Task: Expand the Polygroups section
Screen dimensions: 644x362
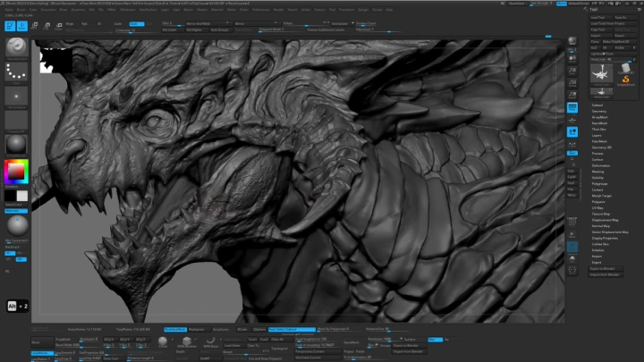Action: click(x=599, y=183)
